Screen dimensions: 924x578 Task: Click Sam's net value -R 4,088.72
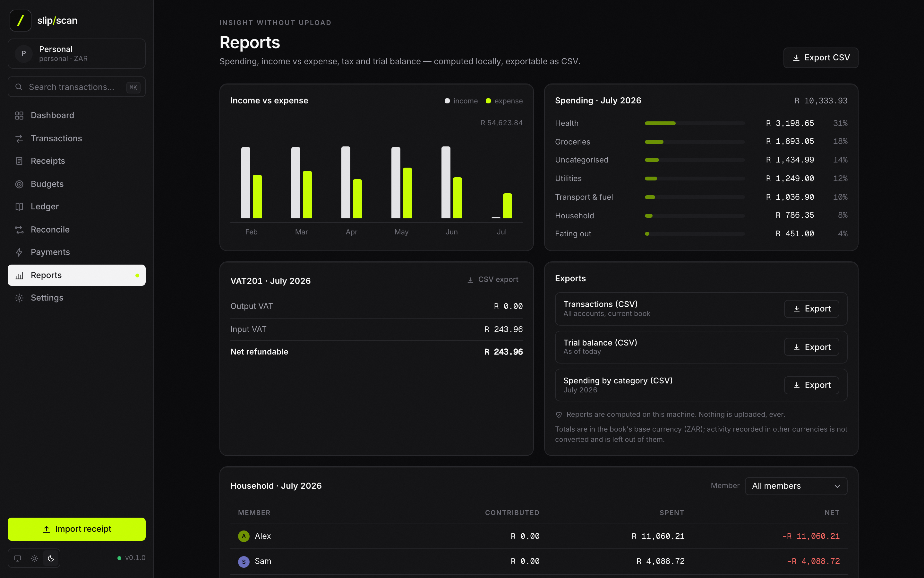point(813,562)
